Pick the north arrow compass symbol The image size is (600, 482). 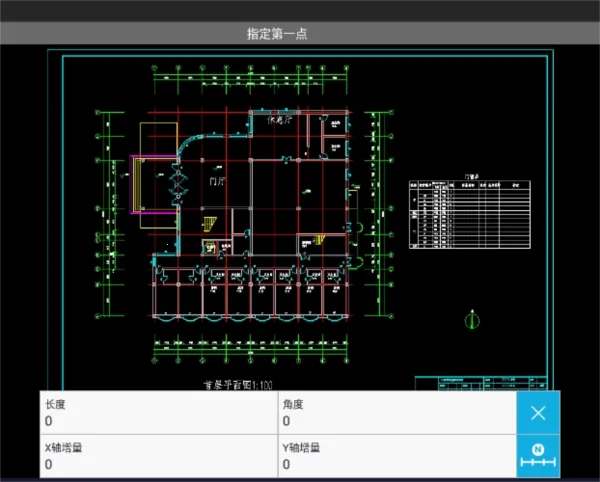(472, 320)
